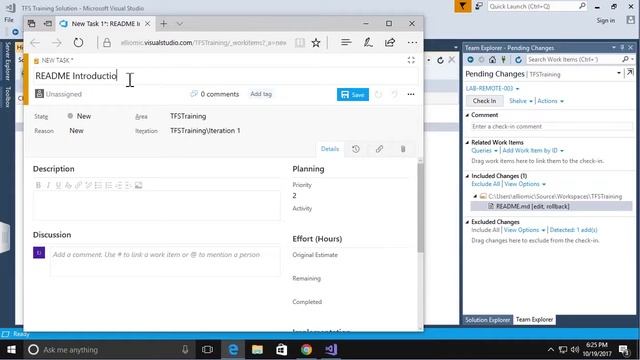This screenshot has width=640, height=360.
Task: Open Team Explorer Home icon
Action: pos(492,60)
